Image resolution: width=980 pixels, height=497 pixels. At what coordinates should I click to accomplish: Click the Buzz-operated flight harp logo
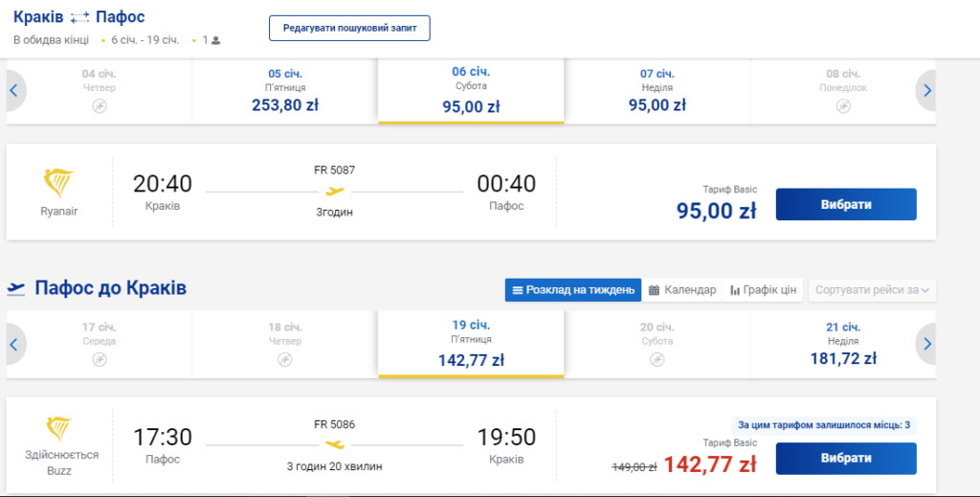point(58,429)
